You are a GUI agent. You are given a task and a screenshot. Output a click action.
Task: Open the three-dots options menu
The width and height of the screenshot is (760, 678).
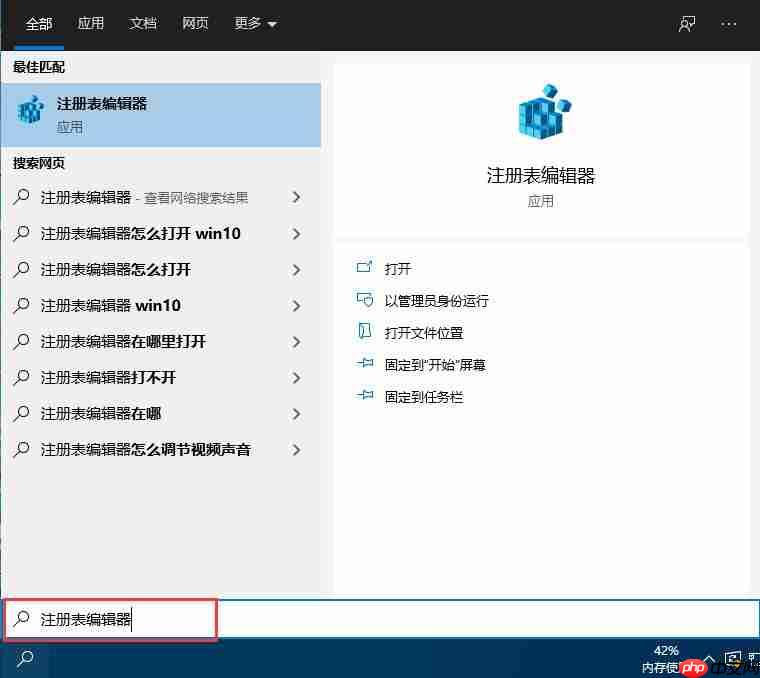click(x=728, y=24)
